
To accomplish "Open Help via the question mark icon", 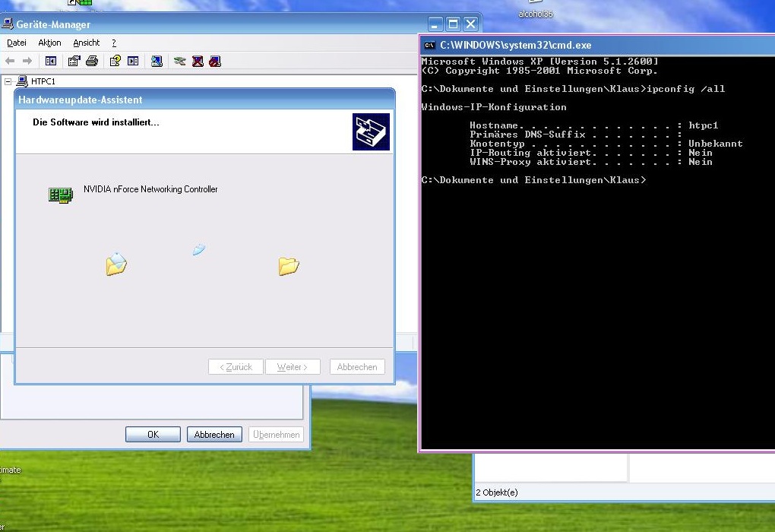I will coord(115,61).
